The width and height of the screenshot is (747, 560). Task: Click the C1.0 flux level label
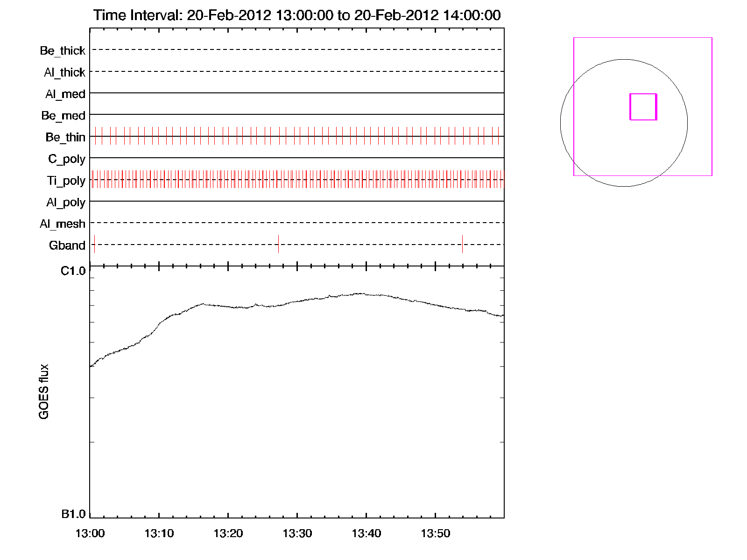(x=73, y=271)
